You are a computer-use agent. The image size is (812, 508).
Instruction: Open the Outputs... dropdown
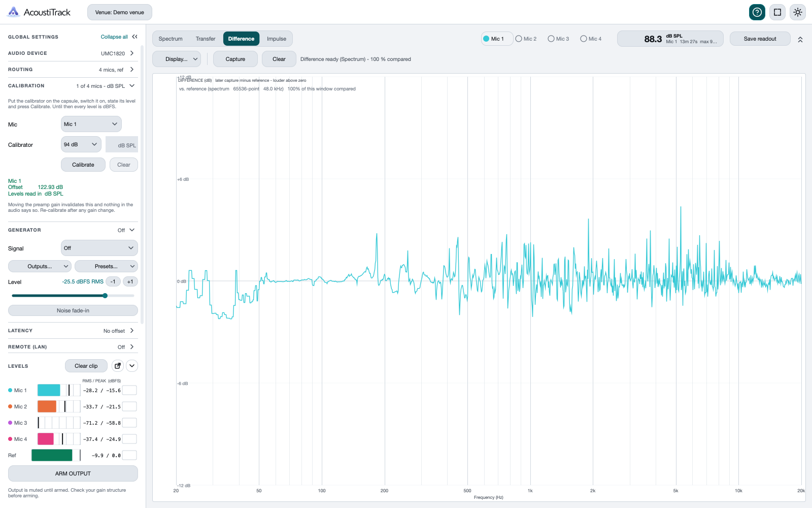click(x=40, y=266)
